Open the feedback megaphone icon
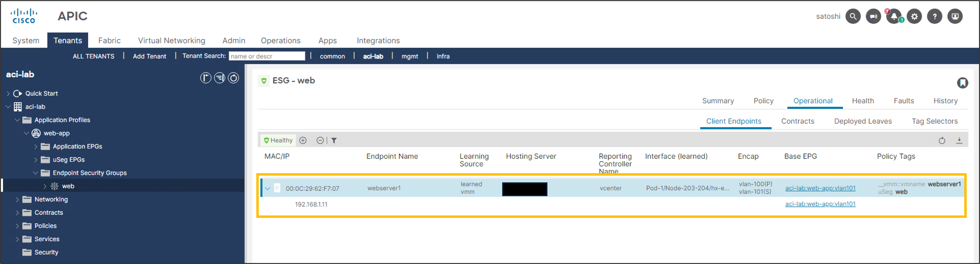This screenshot has width=980, height=264. [873, 16]
